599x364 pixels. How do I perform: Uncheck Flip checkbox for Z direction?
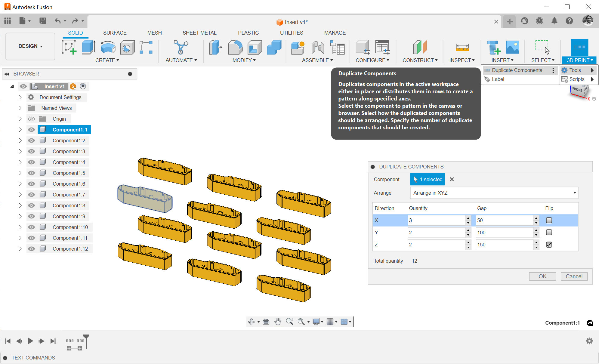[549, 245]
